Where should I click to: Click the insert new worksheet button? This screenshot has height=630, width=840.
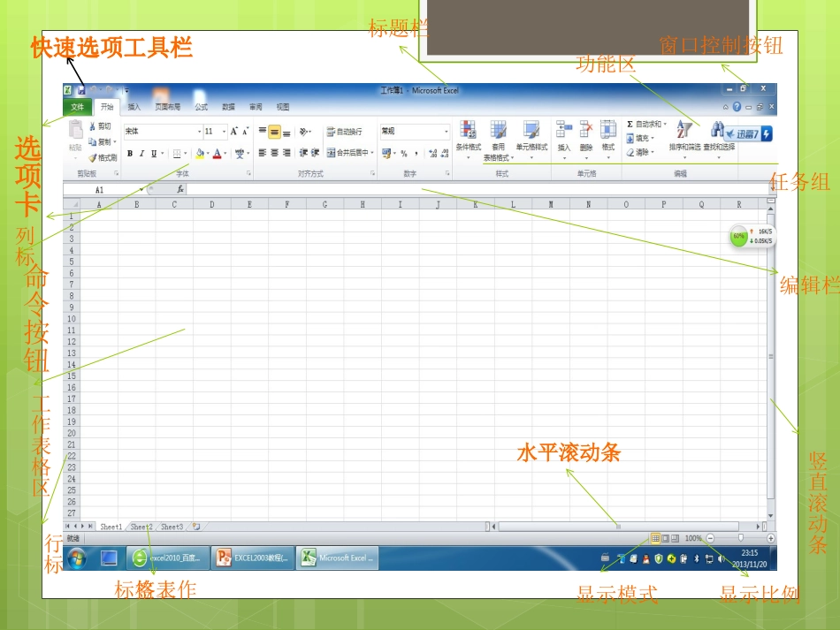point(196,527)
